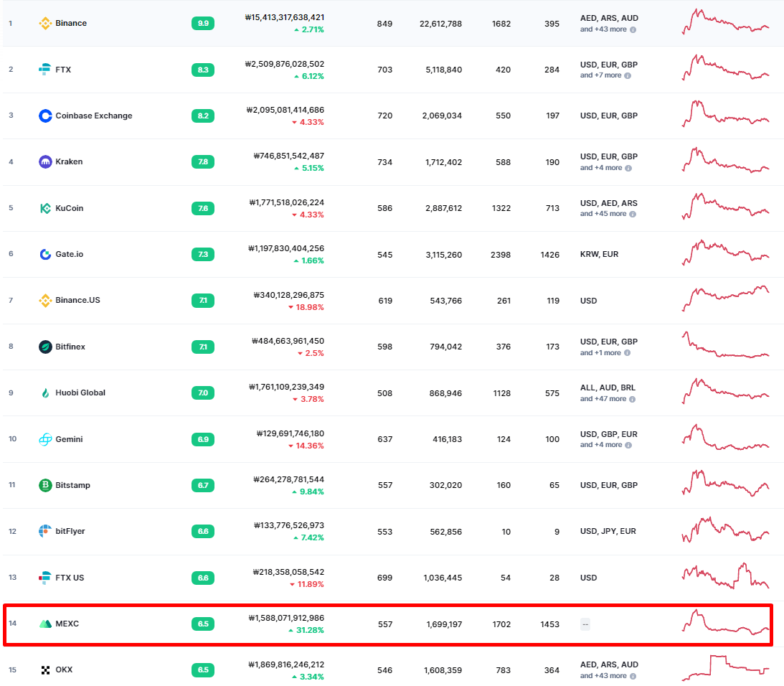Click the Huobi Global flame logo
The height and width of the screenshot is (686, 784).
tap(45, 393)
